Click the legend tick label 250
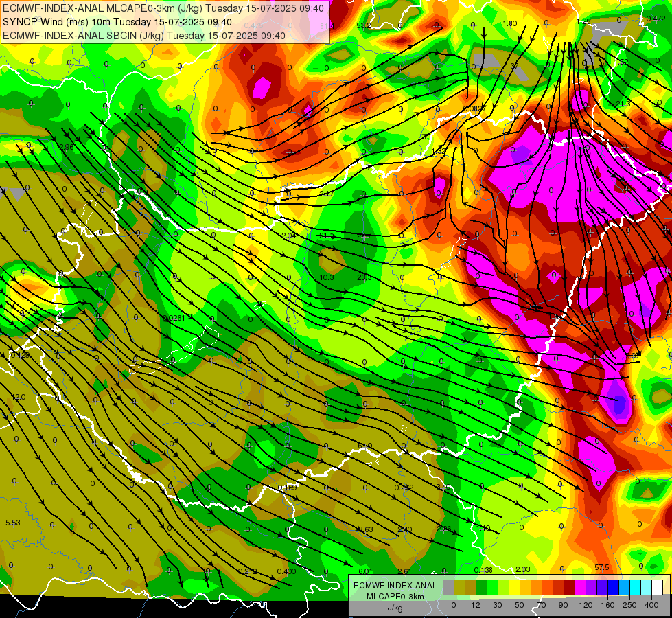Image resolution: width=672 pixels, height=618 pixels. [629, 605]
